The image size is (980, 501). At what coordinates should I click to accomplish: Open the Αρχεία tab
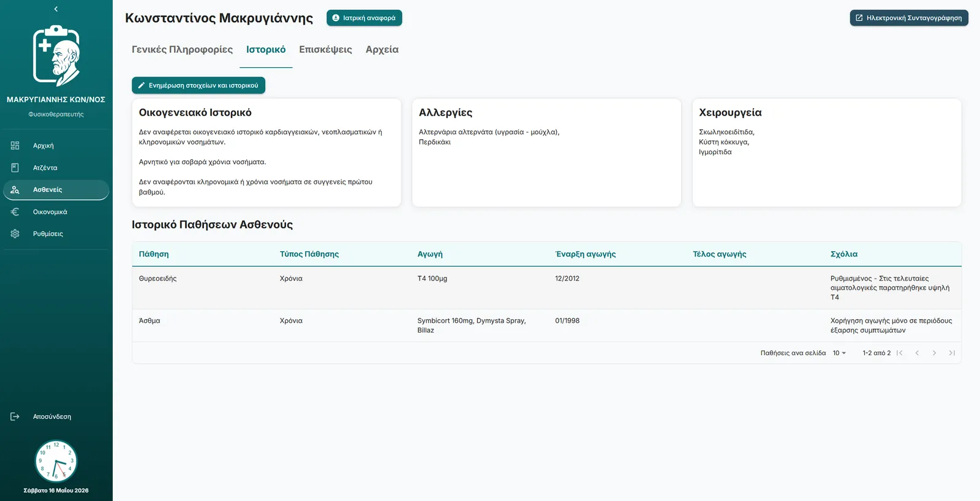coord(382,50)
